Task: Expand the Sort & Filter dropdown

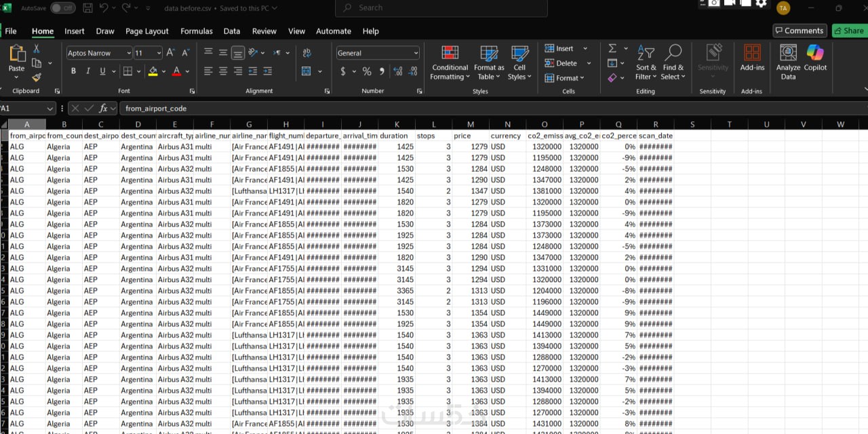Action: [646, 63]
